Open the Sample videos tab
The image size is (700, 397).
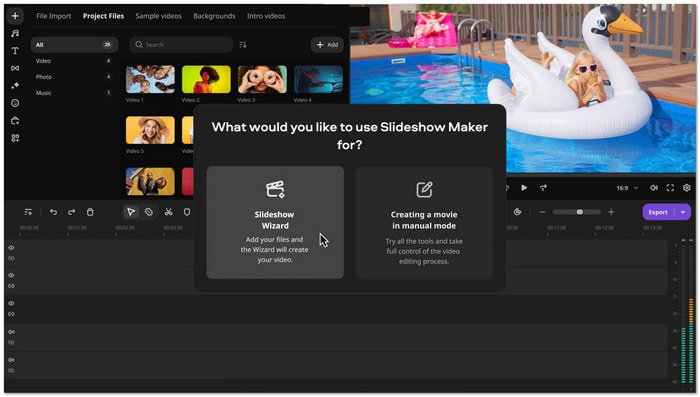click(158, 16)
